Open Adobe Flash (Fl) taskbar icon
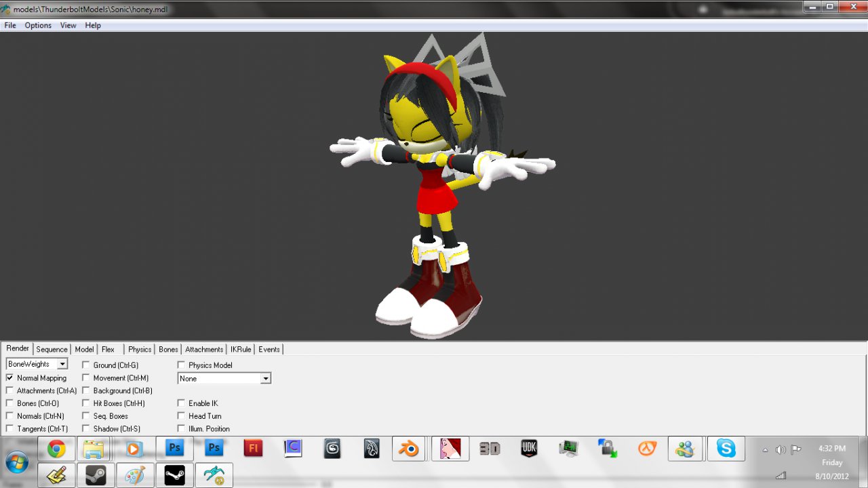The image size is (868, 488). coord(253,449)
